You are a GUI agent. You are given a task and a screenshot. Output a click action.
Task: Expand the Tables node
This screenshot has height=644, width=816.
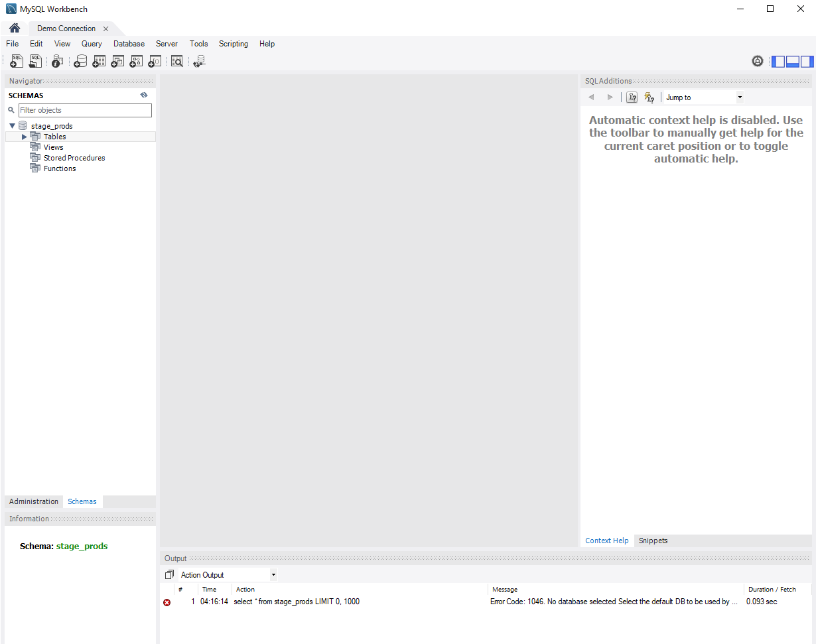[25, 137]
